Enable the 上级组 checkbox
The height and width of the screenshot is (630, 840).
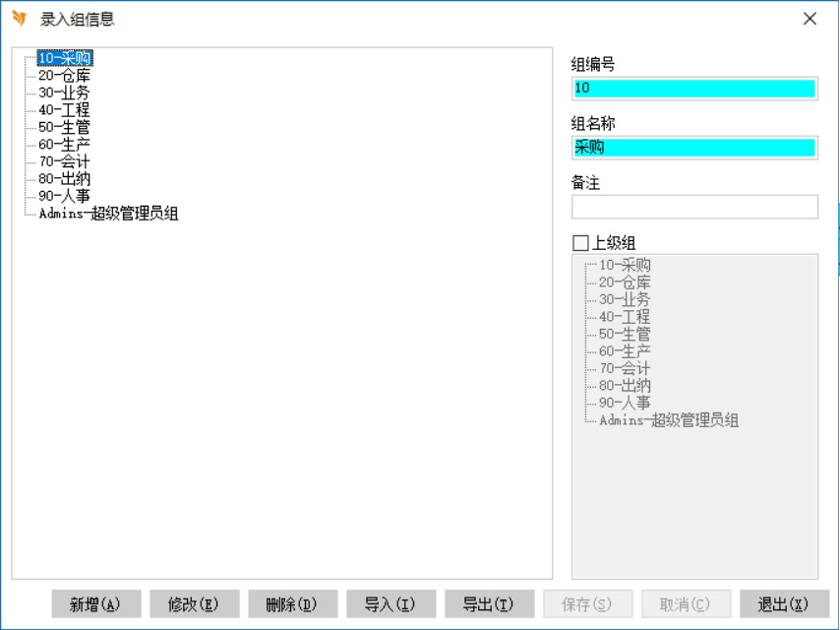click(x=580, y=243)
